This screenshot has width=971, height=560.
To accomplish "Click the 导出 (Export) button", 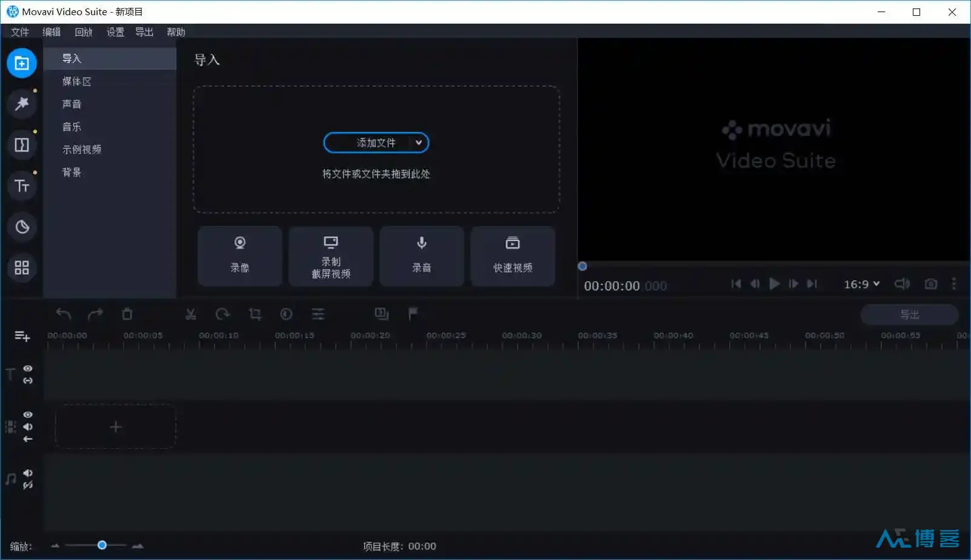I will click(x=910, y=314).
